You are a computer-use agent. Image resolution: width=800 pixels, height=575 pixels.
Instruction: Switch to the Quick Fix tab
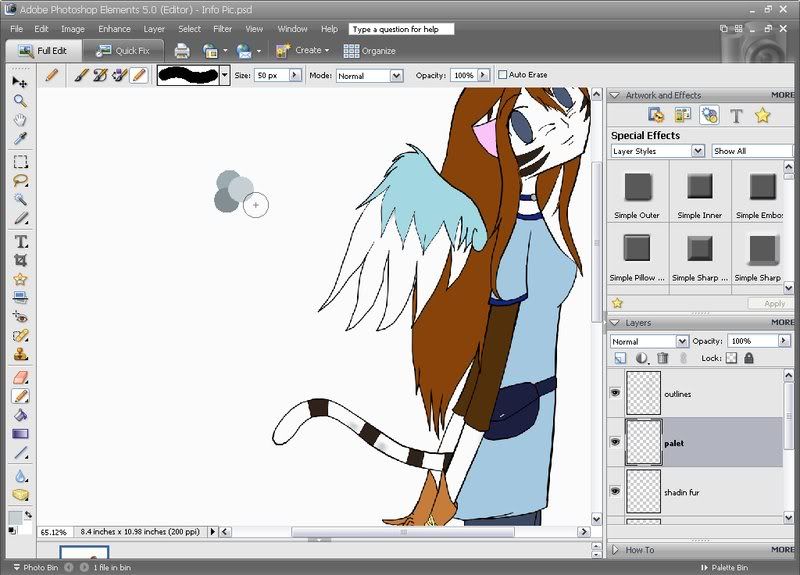pos(123,51)
